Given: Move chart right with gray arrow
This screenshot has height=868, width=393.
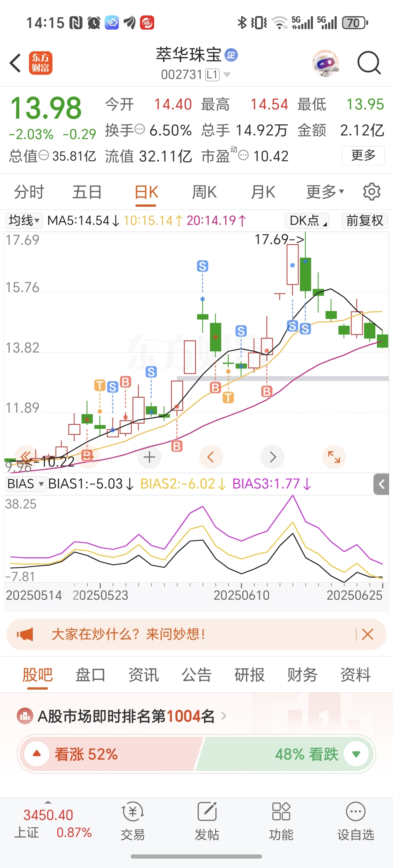Looking at the screenshot, I should tap(273, 457).
